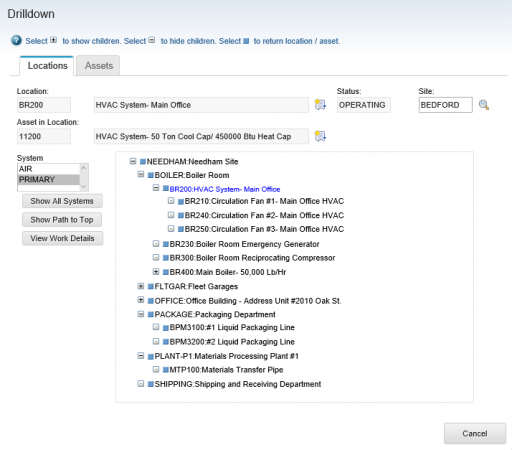The image size is (512, 450).
Task: Collapse the NEEDHAM:Needham Site node
Action: (x=133, y=161)
